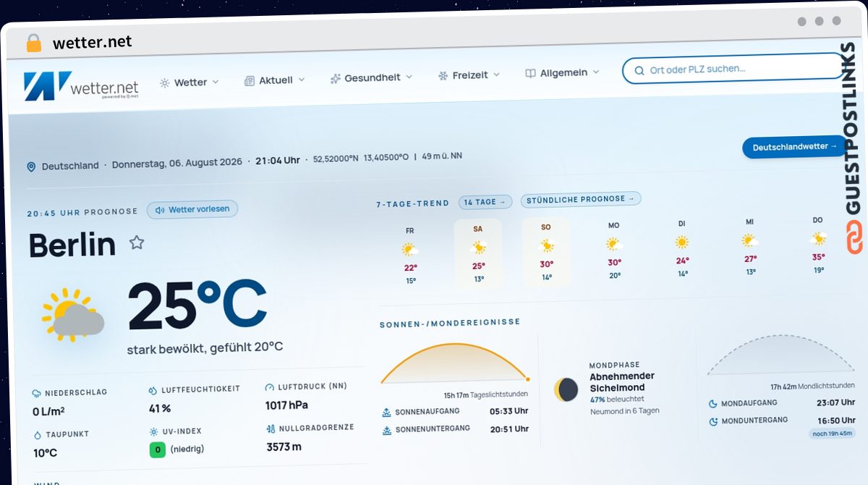Screen dimensions: 868x485
Task: Select the FR forecast day
Action: coord(411,255)
